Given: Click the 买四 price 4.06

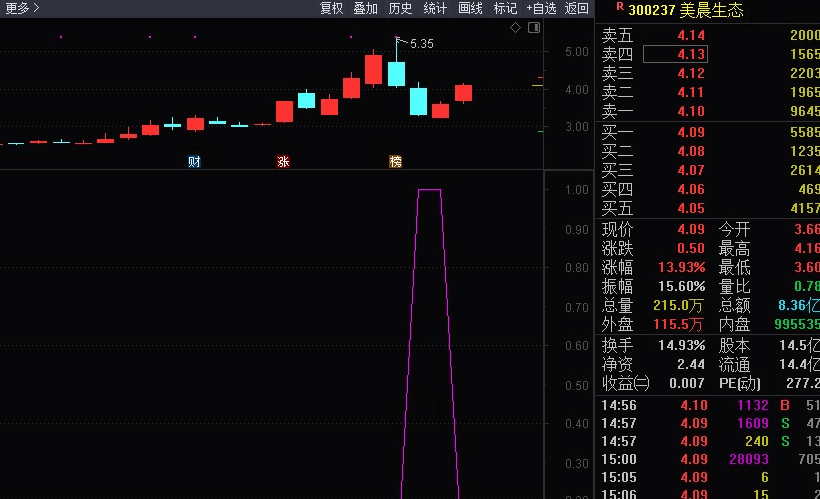Looking at the screenshot, I should [691, 189].
